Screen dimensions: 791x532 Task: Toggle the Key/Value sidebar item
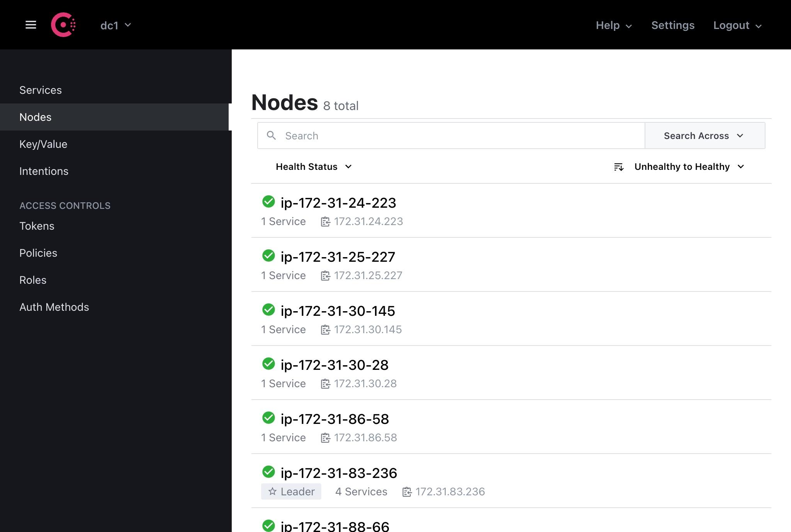(x=43, y=144)
